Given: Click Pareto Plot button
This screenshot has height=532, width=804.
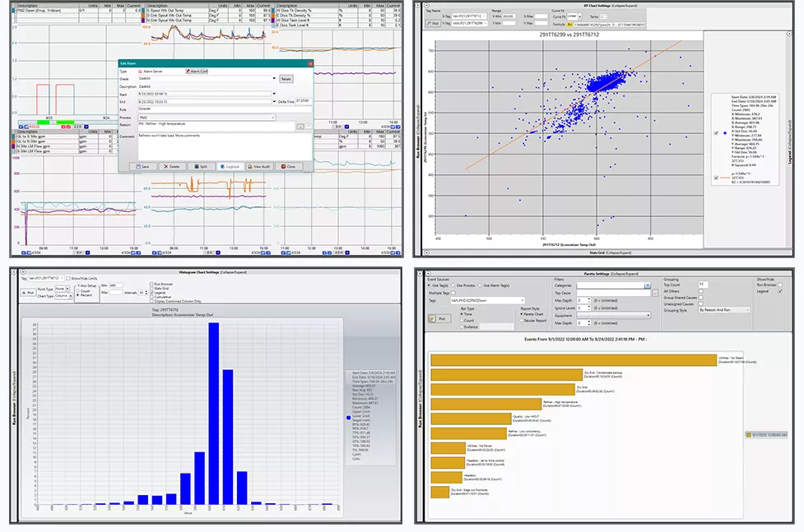Looking at the screenshot, I should click(x=439, y=319).
